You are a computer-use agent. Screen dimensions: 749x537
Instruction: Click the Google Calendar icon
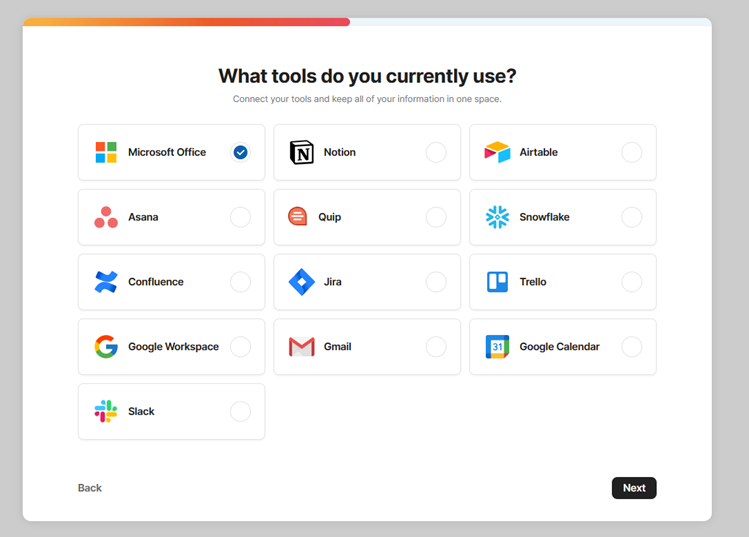click(x=497, y=347)
